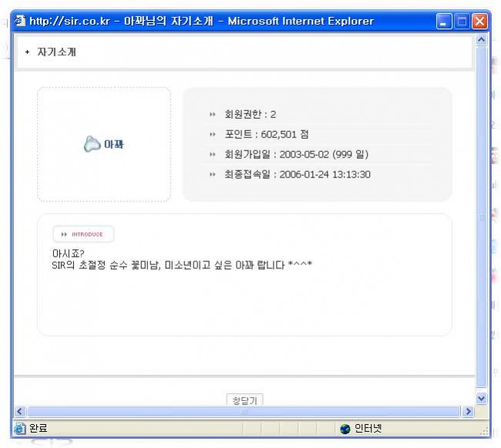This screenshot has width=501, height=448.
Task: Select the 포인트 : 602,501 점 text
Action: [x=267, y=134]
